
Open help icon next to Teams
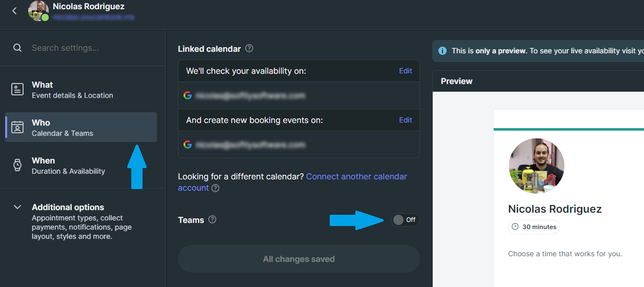212,219
